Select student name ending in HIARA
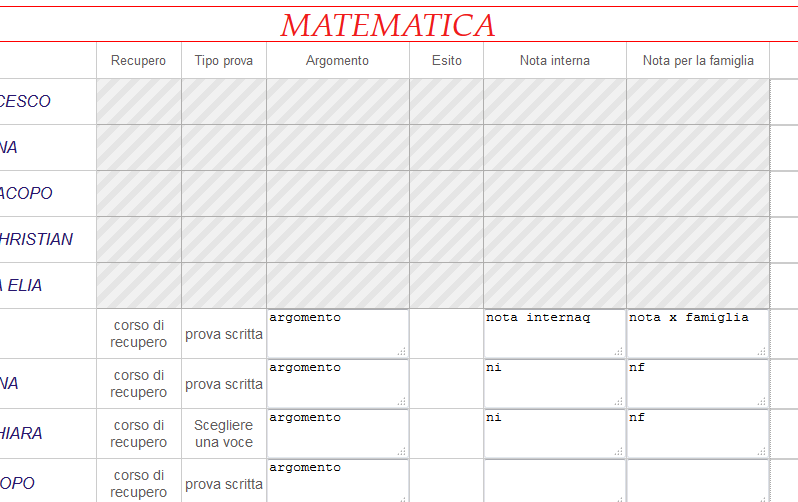Viewport: 798px width, 502px height. pyautogui.click(x=21, y=433)
